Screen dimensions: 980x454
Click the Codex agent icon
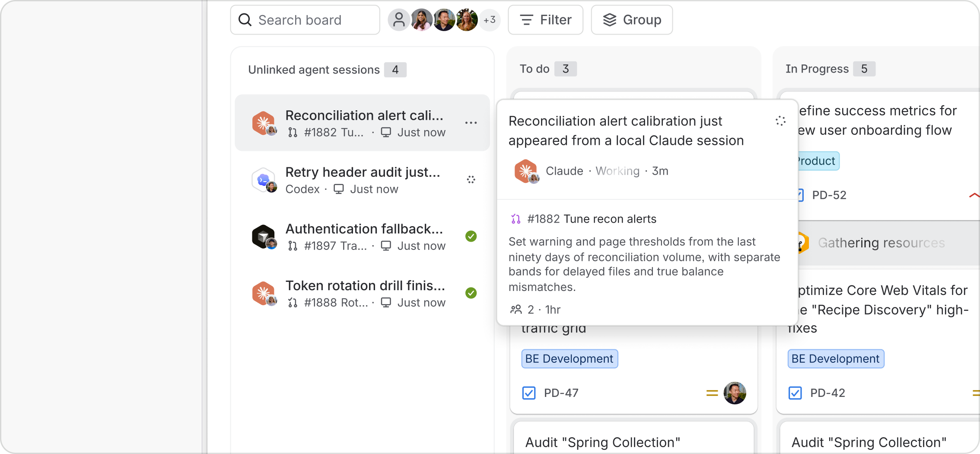pyautogui.click(x=264, y=180)
